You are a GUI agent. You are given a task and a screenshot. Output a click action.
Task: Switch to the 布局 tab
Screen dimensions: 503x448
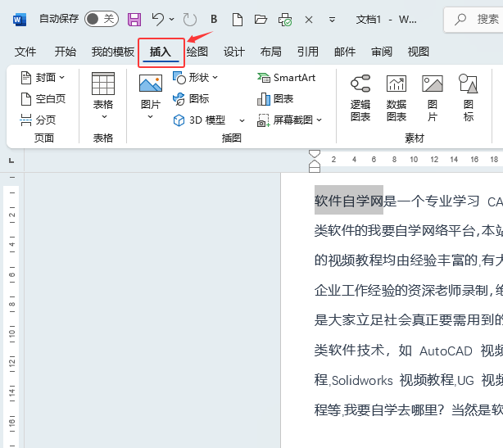pyautogui.click(x=270, y=52)
